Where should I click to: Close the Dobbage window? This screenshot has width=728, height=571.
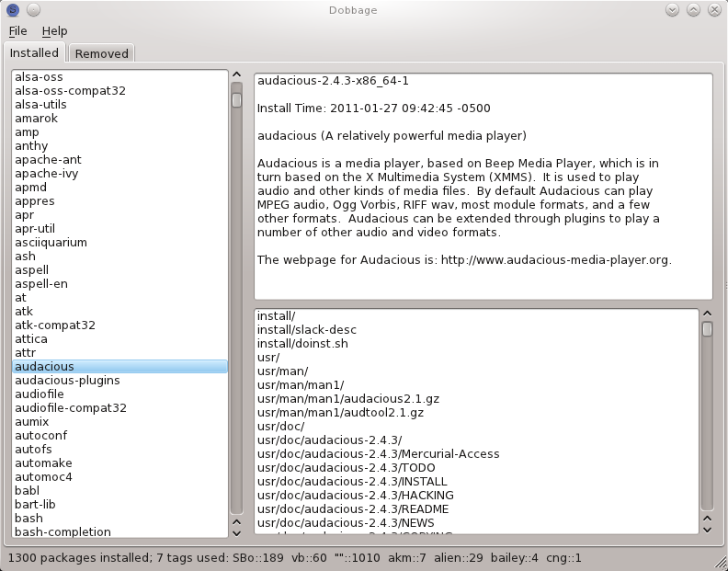tap(714, 9)
